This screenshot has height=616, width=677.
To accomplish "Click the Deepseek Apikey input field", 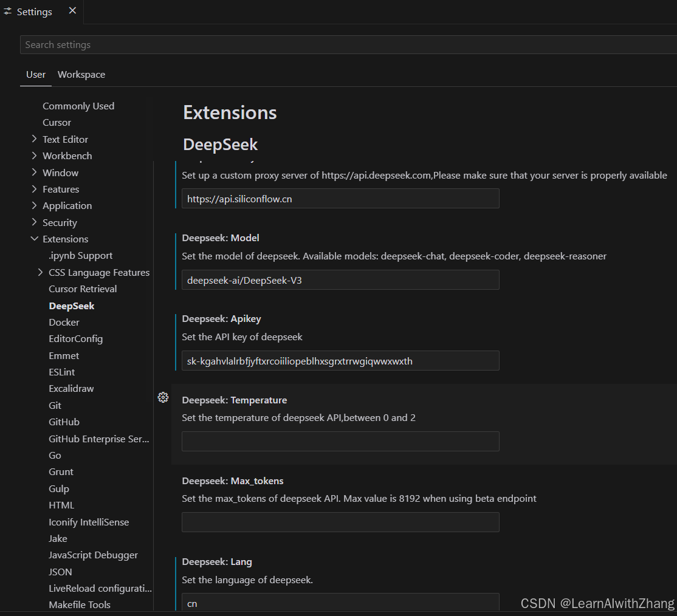I will (x=340, y=360).
